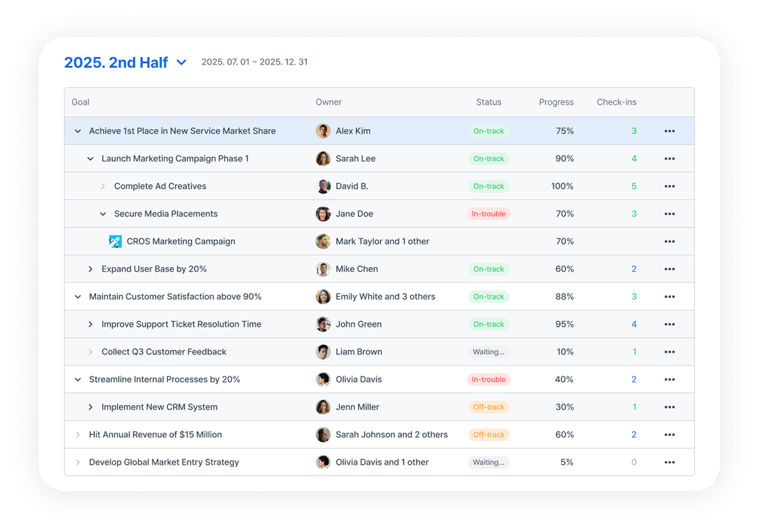The image size is (759, 532).
Task: Expand Improve Support Ticket Resolution Time
Action: point(90,324)
